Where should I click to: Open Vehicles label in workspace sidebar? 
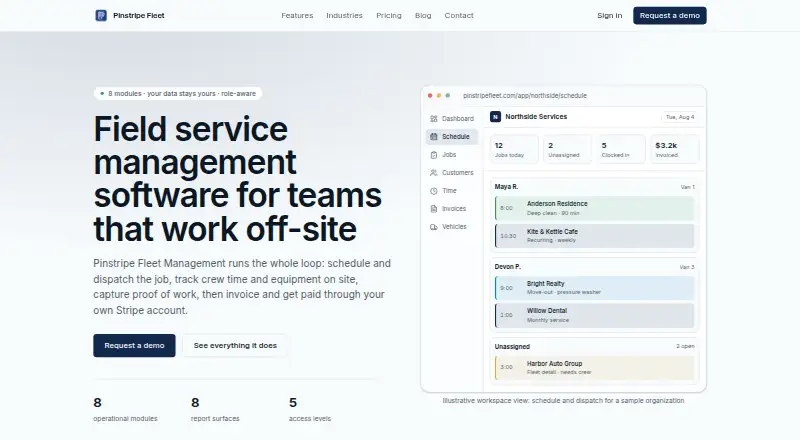click(x=454, y=227)
